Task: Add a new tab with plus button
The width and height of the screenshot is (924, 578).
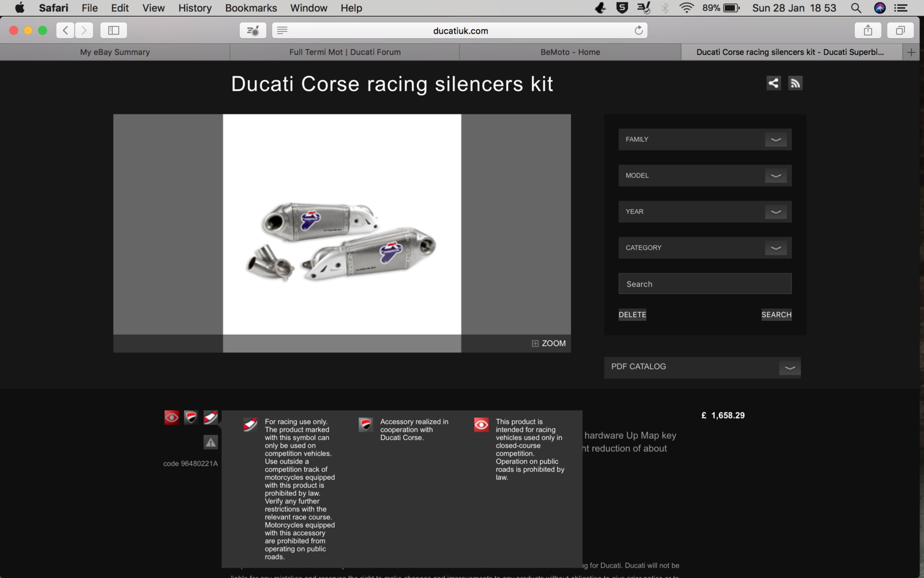Action: click(x=911, y=52)
